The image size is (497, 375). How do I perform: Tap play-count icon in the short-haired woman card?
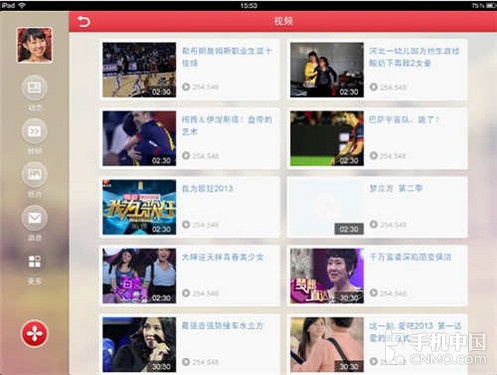pos(374,293)
